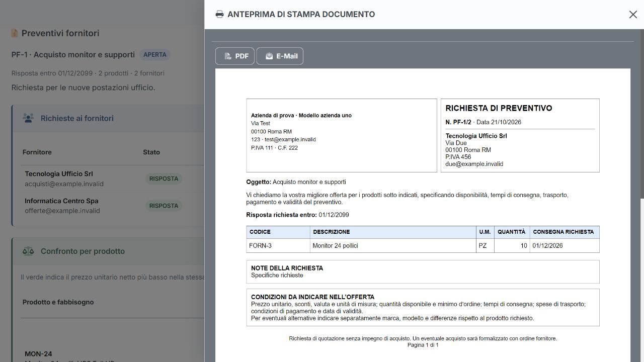Click the APERTA status badge
644x362 pixels.
click(x=154, y=54)
